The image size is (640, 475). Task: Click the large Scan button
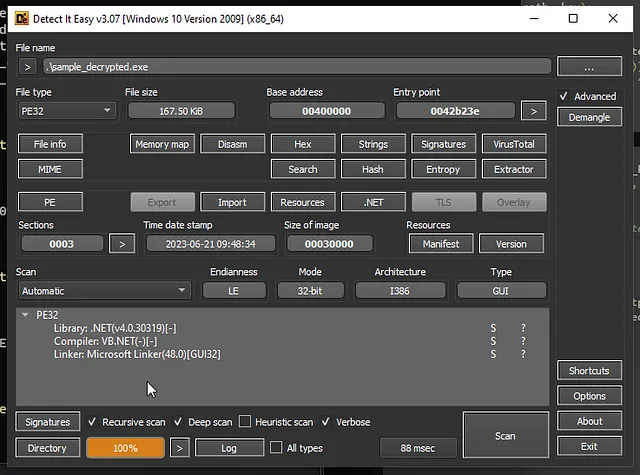[x=506, y=435]
